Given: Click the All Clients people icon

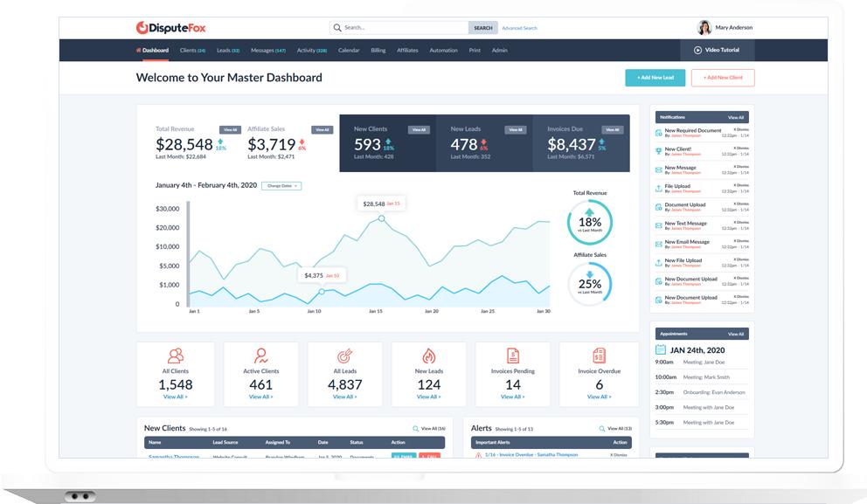Looking at the screenshot, I should click(x=176, y=356).
